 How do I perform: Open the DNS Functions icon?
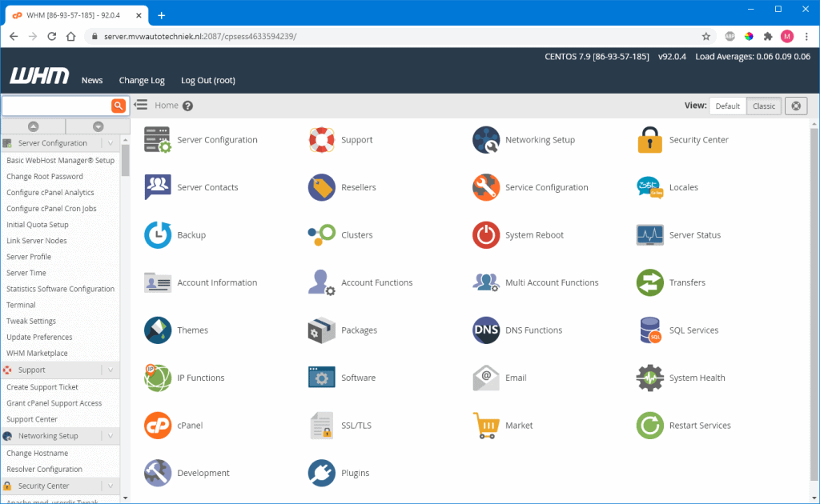(x=486, y=330)
